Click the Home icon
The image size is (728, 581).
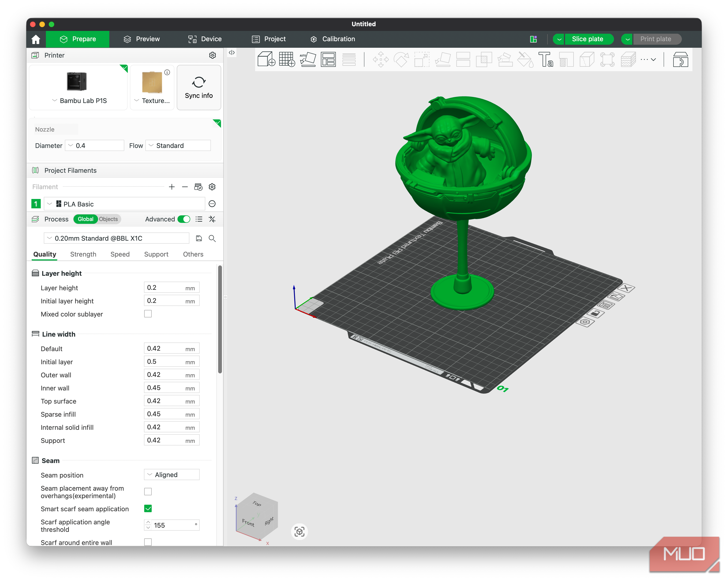tap(36, 39)
